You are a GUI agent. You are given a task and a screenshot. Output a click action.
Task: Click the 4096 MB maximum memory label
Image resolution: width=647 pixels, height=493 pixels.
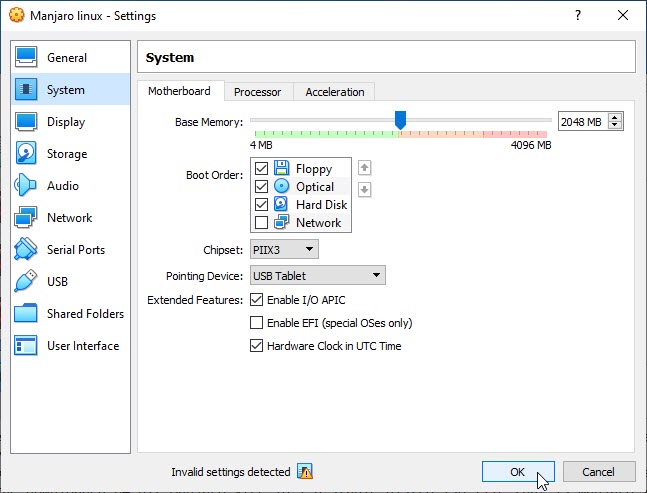point(531,145)
